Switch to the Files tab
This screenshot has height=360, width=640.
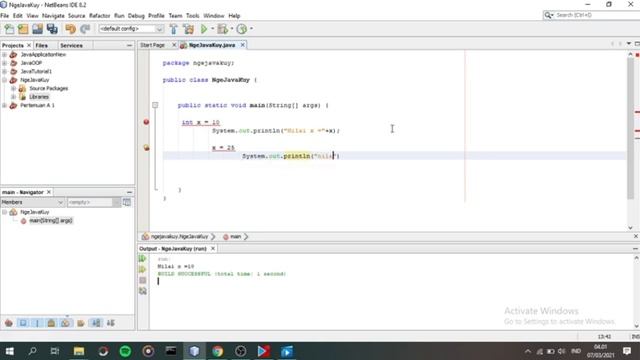[x=41, y=45]
